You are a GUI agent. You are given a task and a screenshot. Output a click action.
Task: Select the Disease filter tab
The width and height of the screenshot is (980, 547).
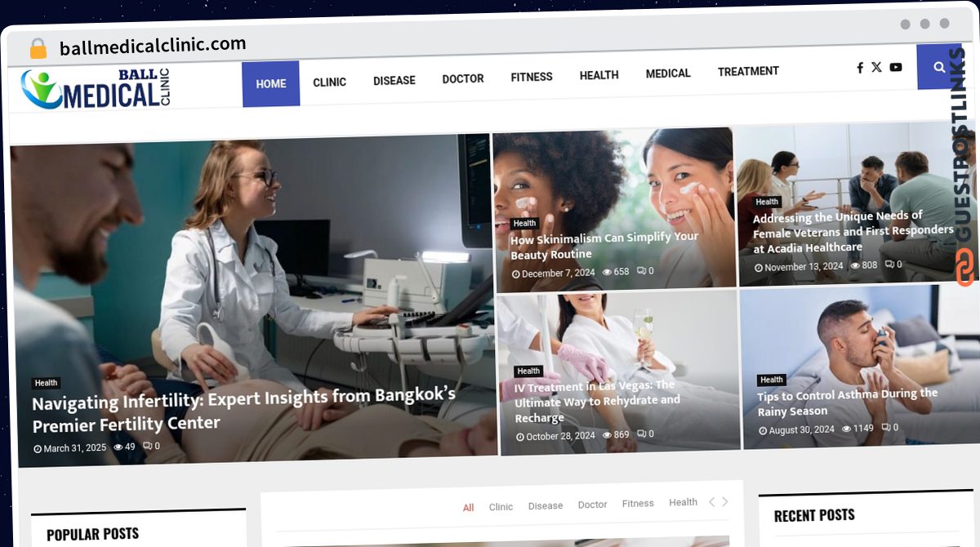[x=546, y=505]
